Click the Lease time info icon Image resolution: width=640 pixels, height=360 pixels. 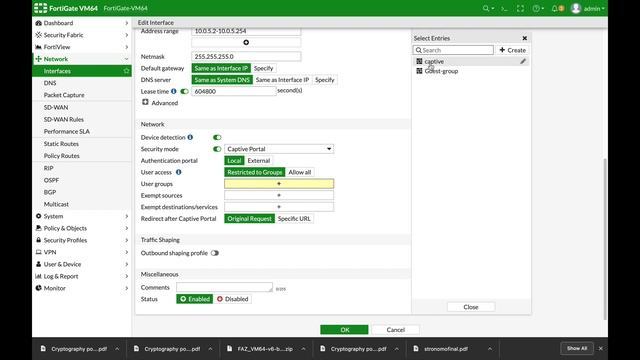point(173,91)
